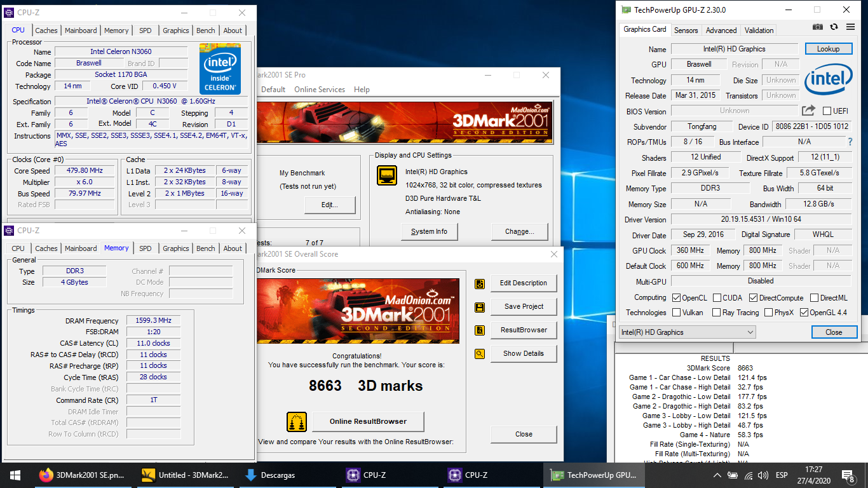868x488 pixels.
Task: Open Mainboard tab in top CPU-Z window
Action: [81, 30]
